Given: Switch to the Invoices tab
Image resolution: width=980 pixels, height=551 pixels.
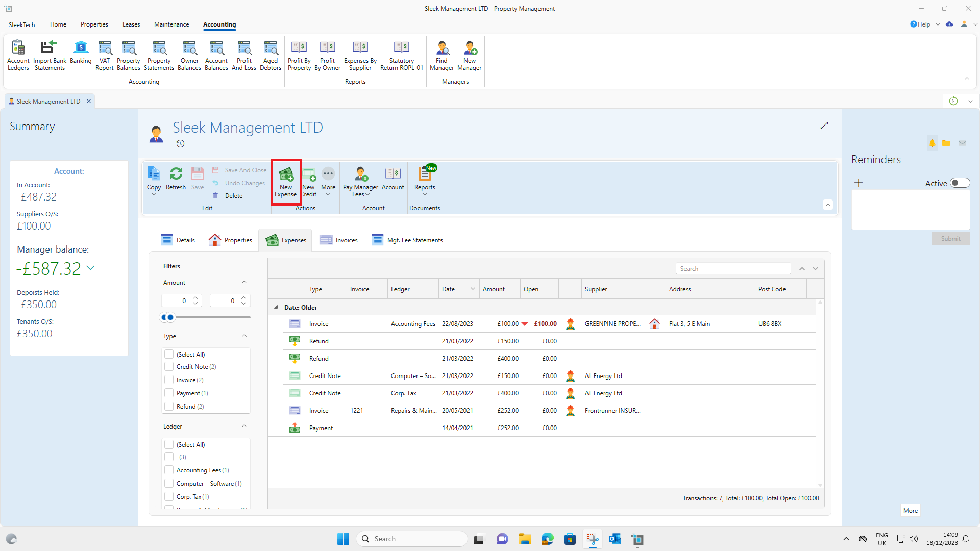Looking at the screenshot, I should (x=339, y=240).
